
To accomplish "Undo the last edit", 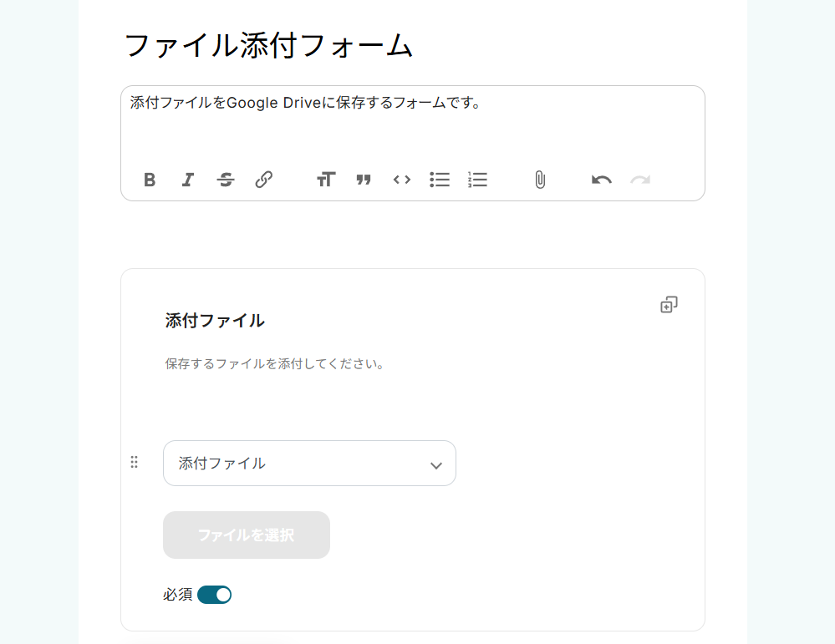I will (602, 180).
